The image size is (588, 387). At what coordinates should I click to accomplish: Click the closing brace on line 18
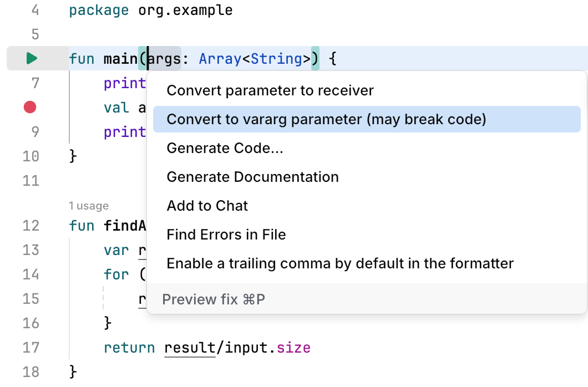pos(72,372)
